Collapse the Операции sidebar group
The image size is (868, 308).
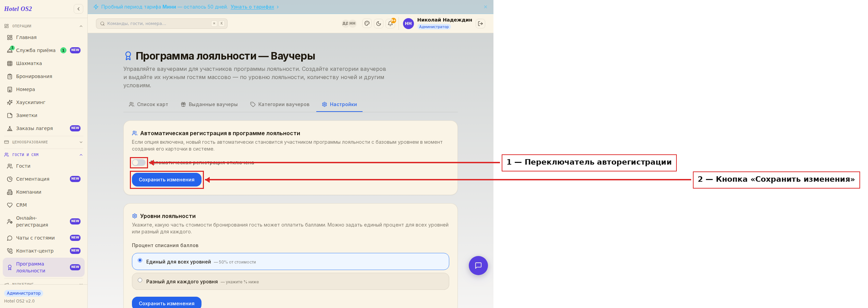[44, 26]
